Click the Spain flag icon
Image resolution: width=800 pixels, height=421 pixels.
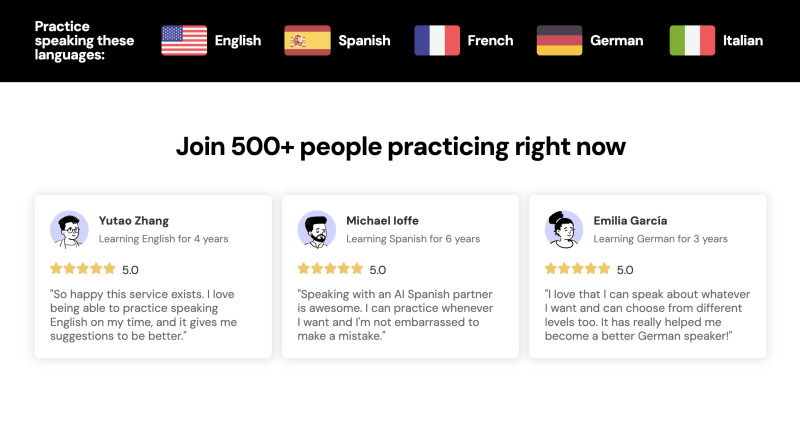pos(307,40)
